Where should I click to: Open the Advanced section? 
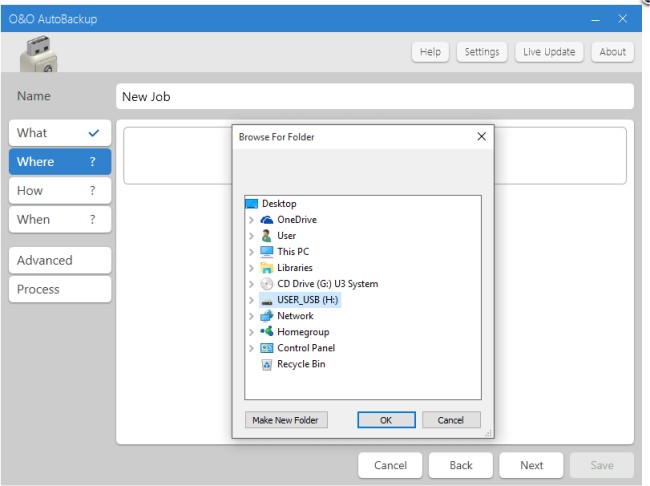(60, 260)
